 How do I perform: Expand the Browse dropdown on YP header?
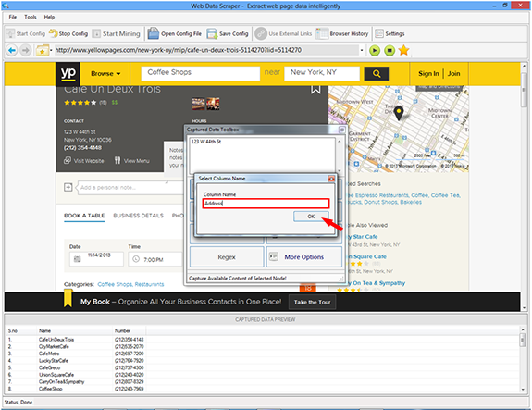coord(105,74)
